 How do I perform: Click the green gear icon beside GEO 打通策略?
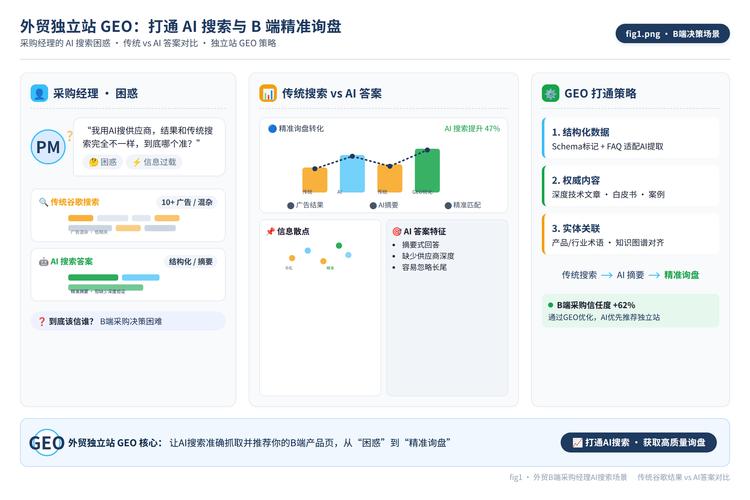[550, 93]
